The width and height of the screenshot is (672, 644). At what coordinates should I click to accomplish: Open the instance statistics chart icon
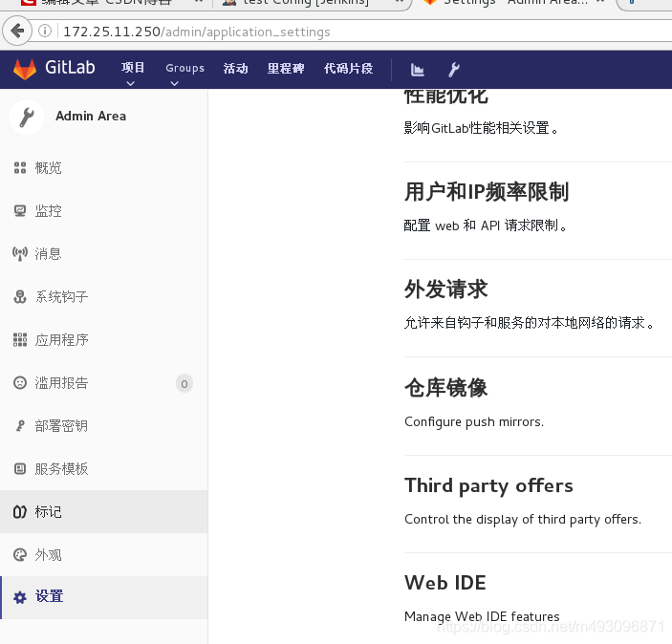pyautogui.click(x=417, y=70)
